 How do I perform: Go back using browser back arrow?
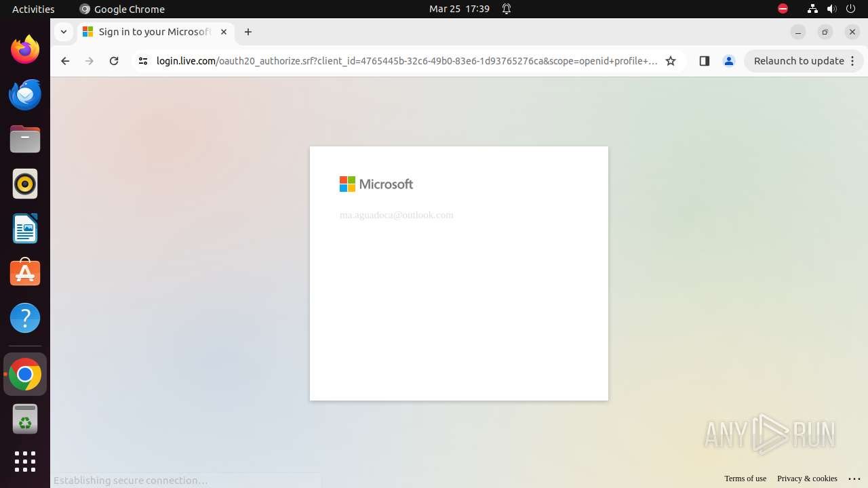(x=65, y=61)
